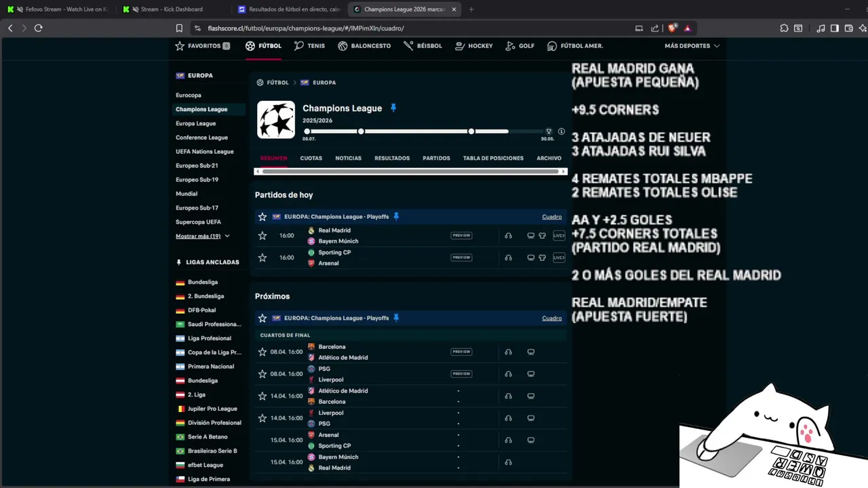
Task: Click the Champions League logo
Action: (276, 120)
